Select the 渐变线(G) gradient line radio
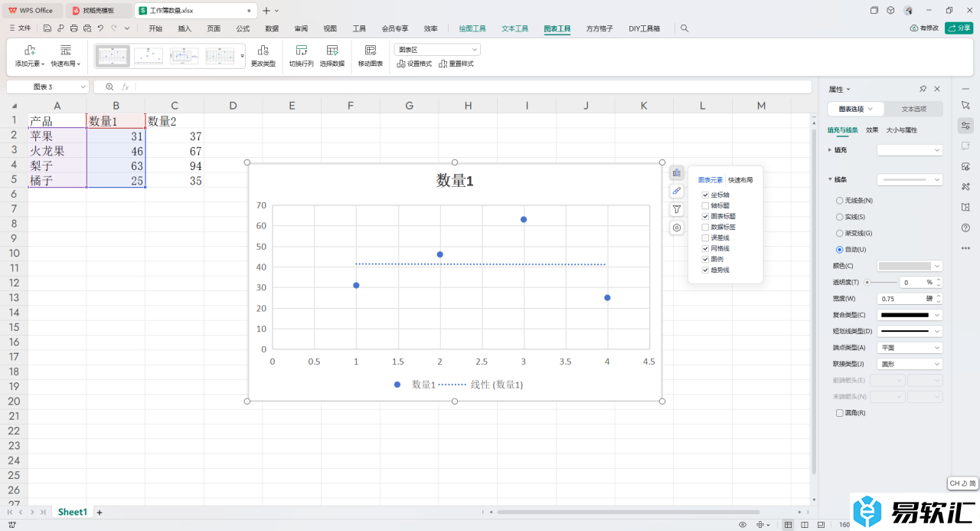This screenshot has height=531, width=980. 839,233
